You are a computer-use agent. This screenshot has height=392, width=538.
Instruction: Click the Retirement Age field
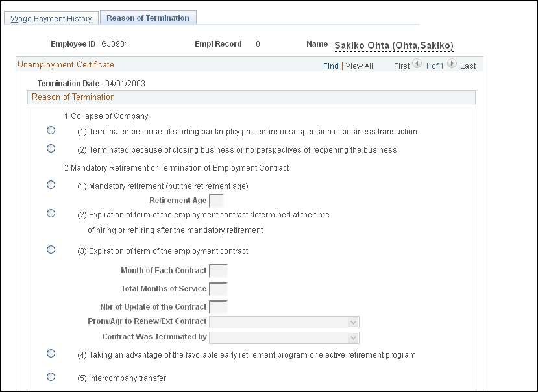[216, 201]
